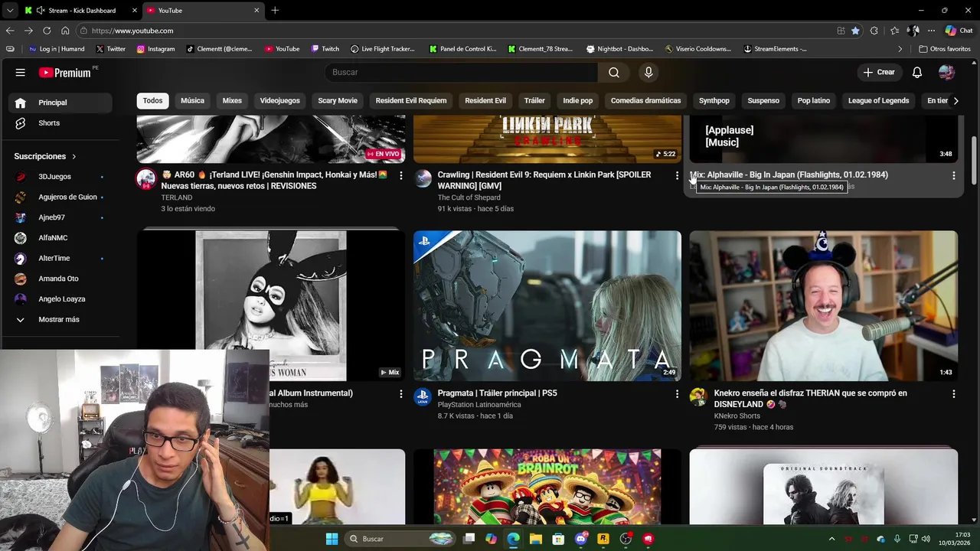Open Amanda Oto subscription channel
This screenshot has width=980, height=551.
click(x=57, y=279)
